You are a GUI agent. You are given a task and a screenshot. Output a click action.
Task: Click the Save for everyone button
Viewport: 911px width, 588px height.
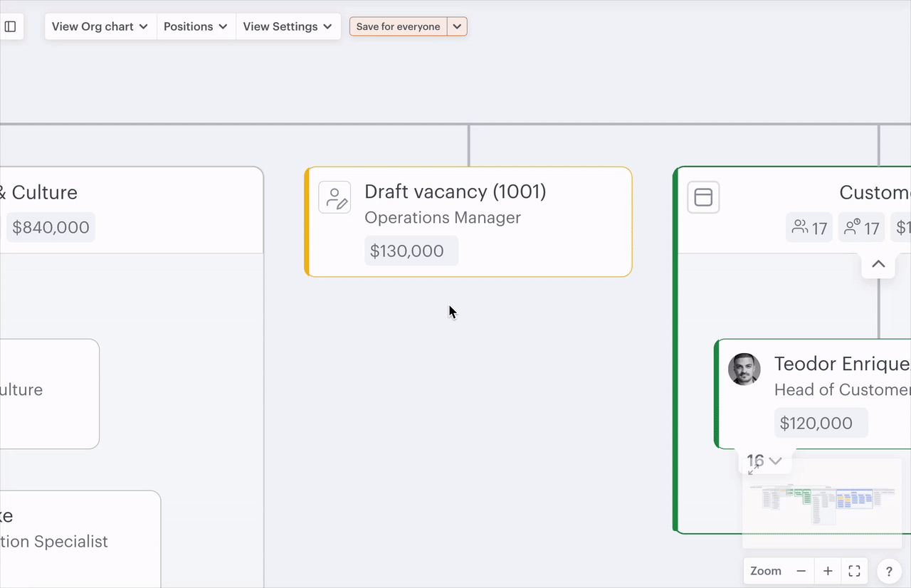click(x=398, y=27)
